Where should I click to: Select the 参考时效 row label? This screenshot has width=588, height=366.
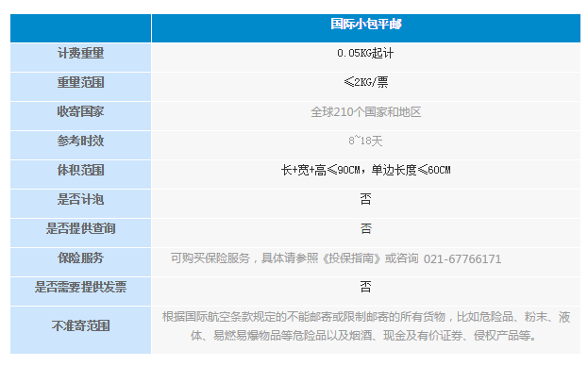tap(80, 141)
